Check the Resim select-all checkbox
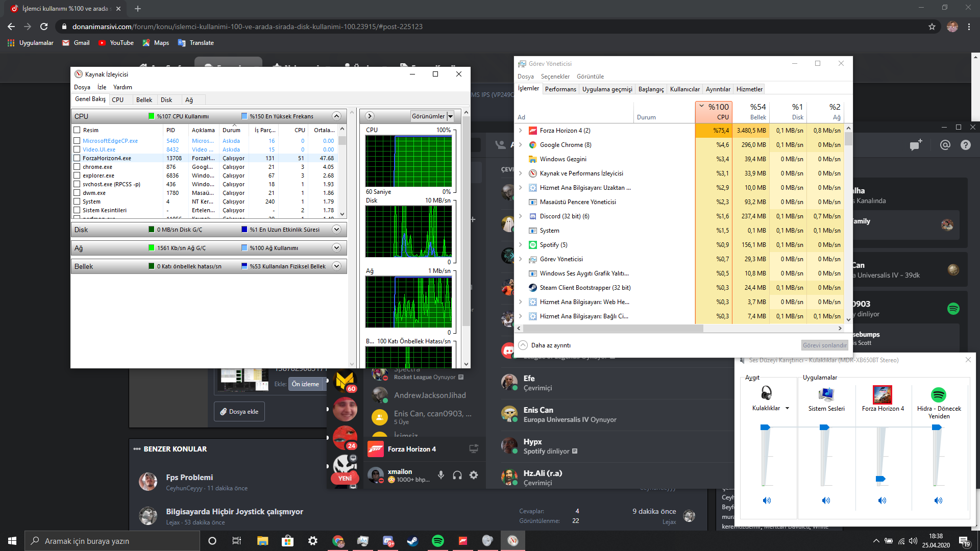The width and height of the screenshot is (980, 551). pyautogui.click(x=77, y=130)
